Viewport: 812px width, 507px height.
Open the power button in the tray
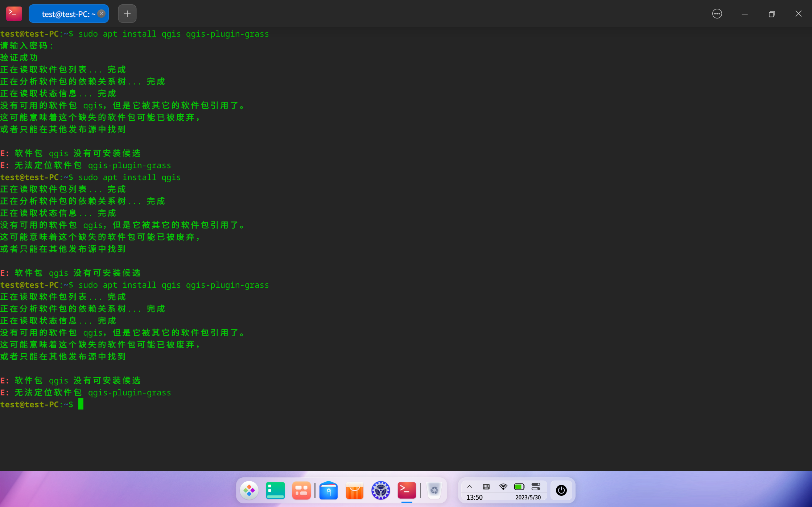tap(561, 490)
